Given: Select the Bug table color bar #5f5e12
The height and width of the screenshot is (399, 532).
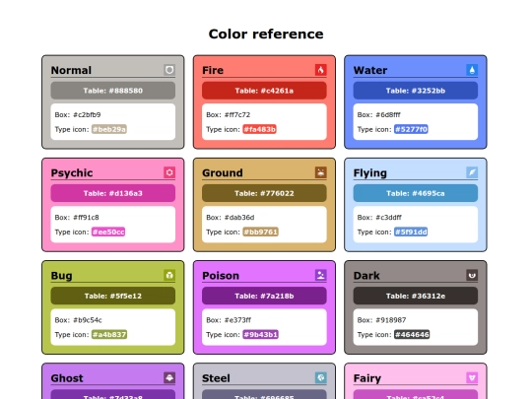Looking at the screenshot, I should click(x=113, y=296).
